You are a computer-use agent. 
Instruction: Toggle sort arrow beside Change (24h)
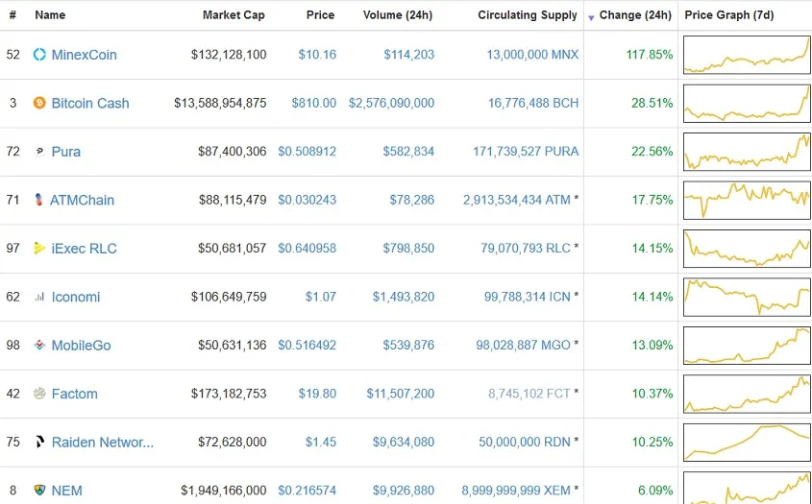(x=591, y=18)
